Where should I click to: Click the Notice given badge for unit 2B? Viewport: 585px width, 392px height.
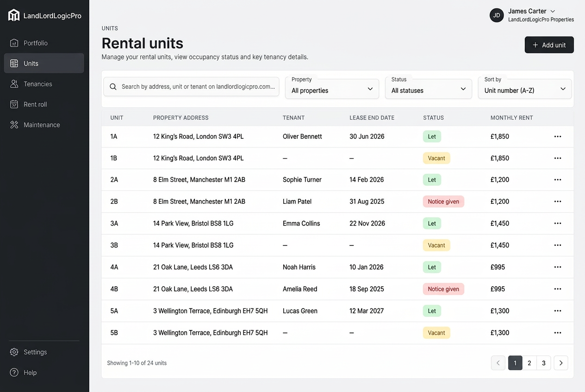click(443, 202)
